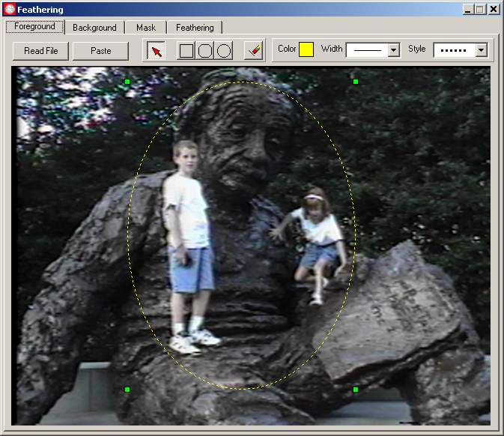Choose the rectangle shape tool
The image size is (504, 436).
click(x=186, y=51)
